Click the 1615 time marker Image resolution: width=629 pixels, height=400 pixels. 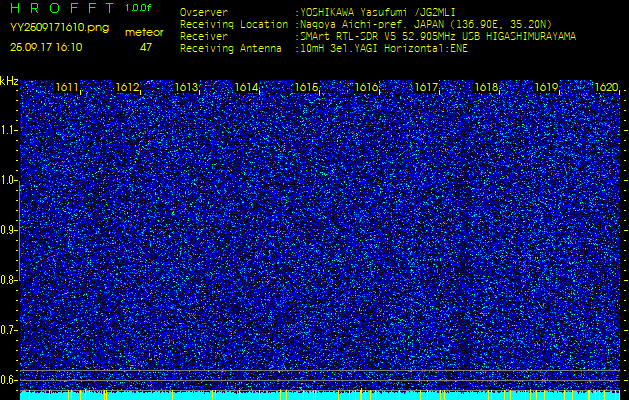coord(306,87)
